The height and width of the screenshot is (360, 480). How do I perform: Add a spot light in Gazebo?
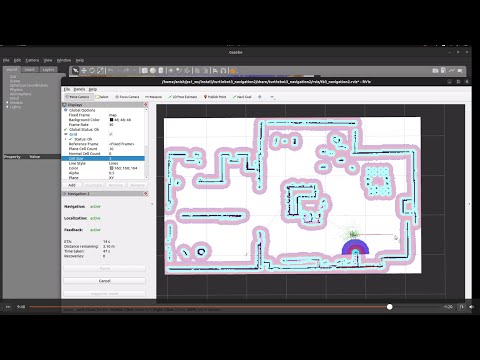click(x=179, y=70)
